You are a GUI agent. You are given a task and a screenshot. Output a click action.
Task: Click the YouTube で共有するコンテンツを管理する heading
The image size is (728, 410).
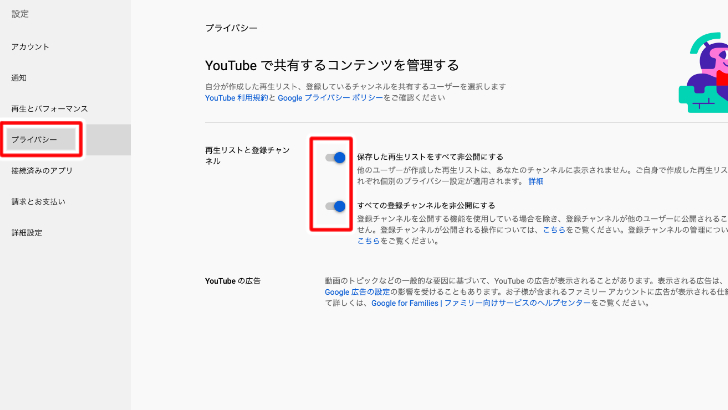click(x=332, y=65)
